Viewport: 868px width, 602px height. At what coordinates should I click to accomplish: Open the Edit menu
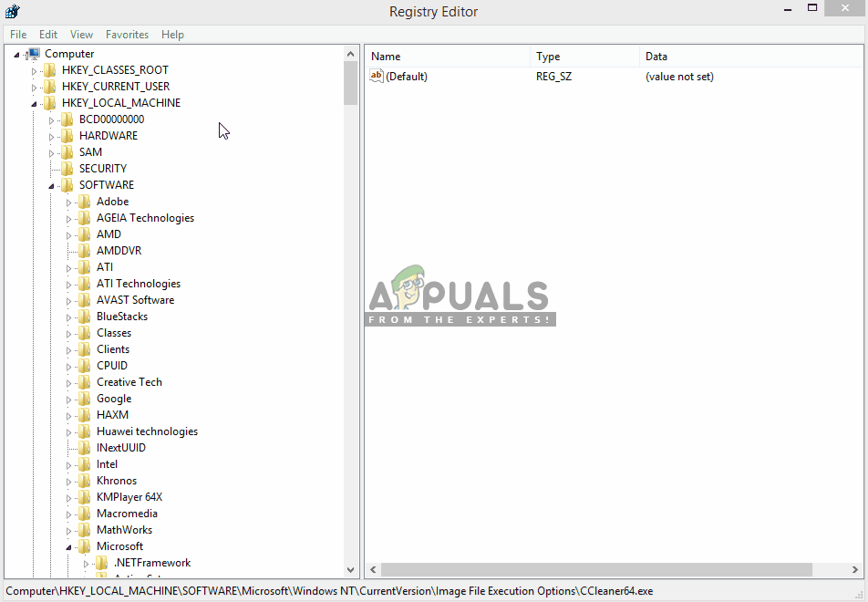(48, 35)
